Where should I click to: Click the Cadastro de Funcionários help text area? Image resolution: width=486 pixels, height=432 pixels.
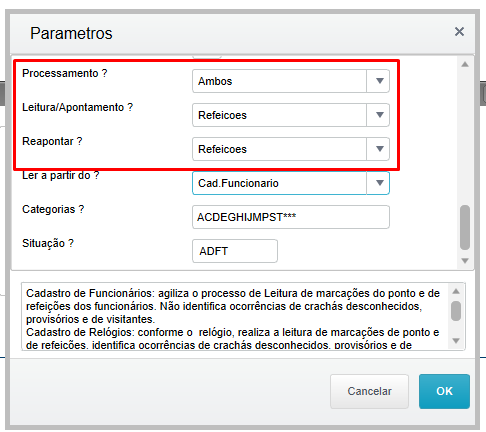pyautogui.click(x=233, y=317)
